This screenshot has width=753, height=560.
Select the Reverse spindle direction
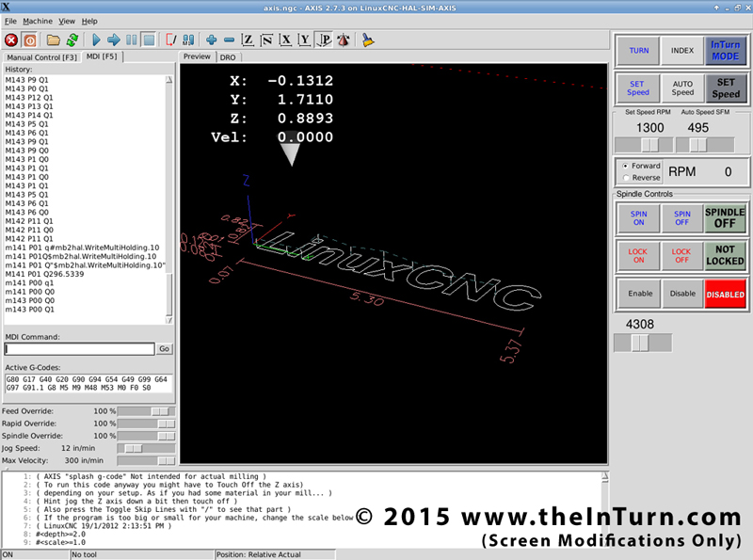coord(642,178)
